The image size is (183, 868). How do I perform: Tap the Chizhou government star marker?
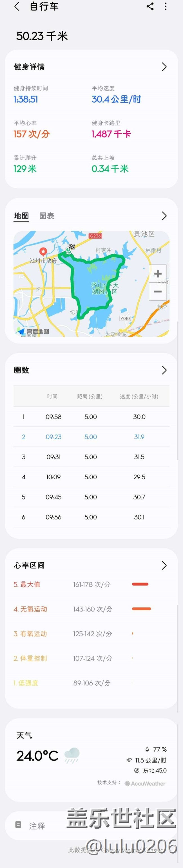click(43, 251)
